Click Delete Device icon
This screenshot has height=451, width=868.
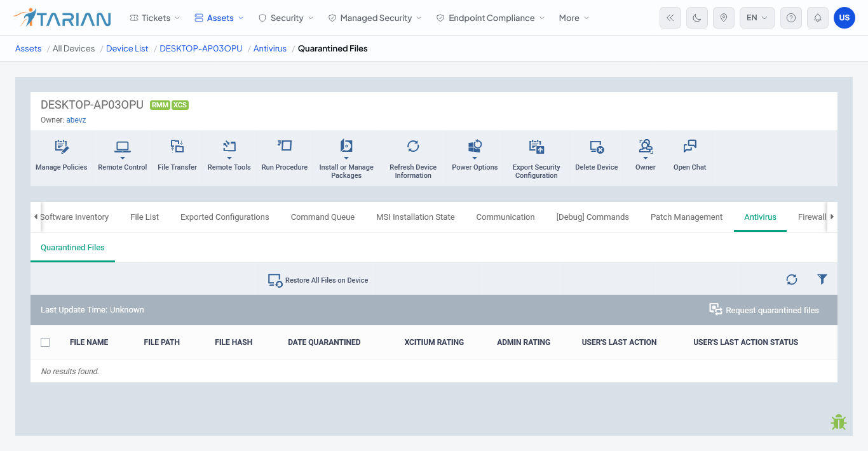point(597,147)
